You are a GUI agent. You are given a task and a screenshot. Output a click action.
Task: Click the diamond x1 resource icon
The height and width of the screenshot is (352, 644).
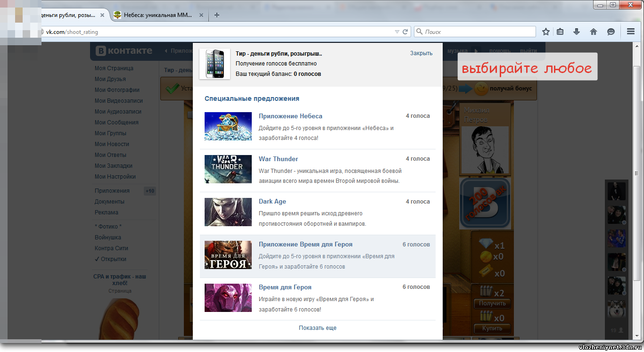(485, 244)
